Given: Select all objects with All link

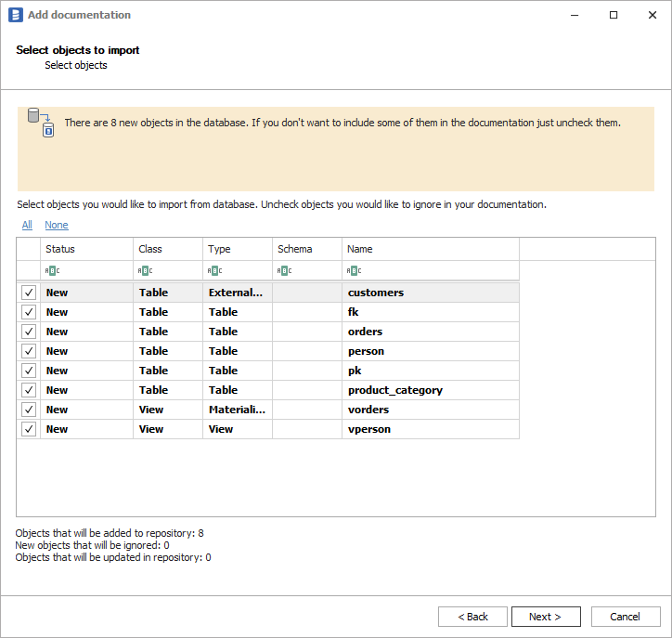Looking at the screenshot, I should [x=27, y=225].
